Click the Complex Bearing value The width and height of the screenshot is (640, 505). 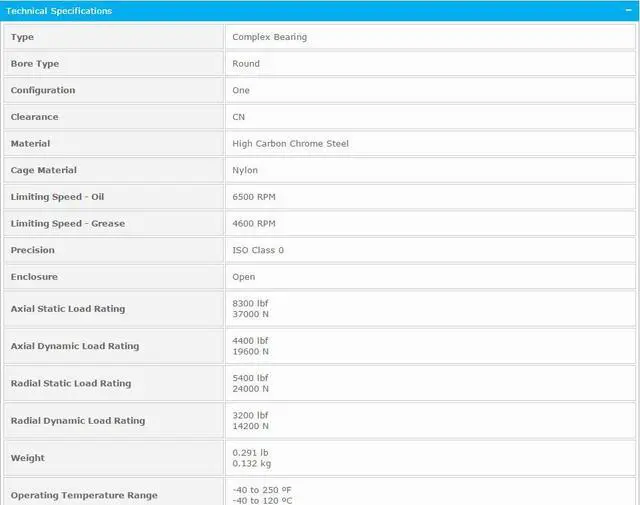pyautogui.click(x=269, y=37)
